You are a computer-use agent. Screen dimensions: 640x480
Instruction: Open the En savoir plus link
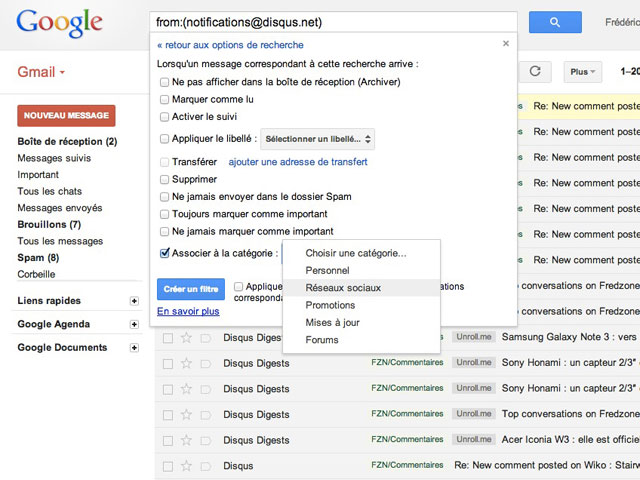pyautogui.click(x=188, y=311)
